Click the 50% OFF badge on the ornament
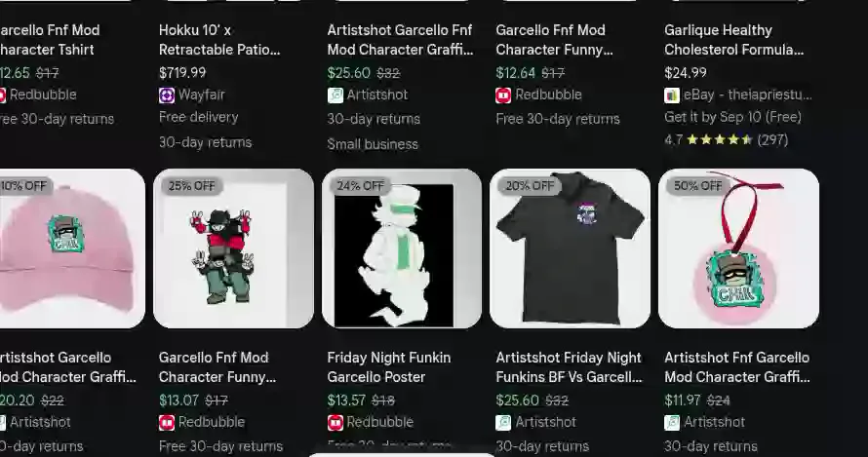 (697, 186)
